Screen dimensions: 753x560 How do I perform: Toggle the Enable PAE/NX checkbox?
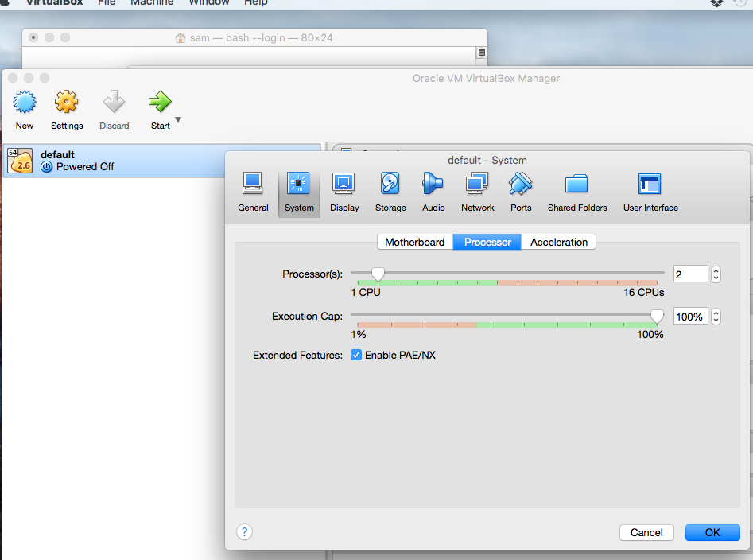point(356,355)
